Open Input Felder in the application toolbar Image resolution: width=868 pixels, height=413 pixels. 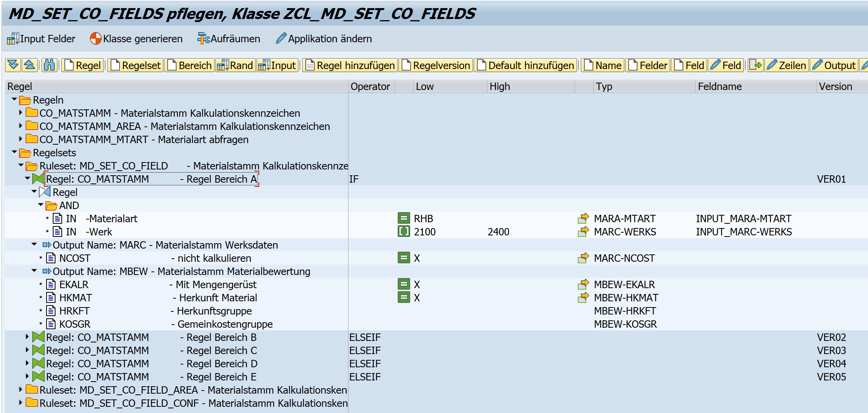41,39
